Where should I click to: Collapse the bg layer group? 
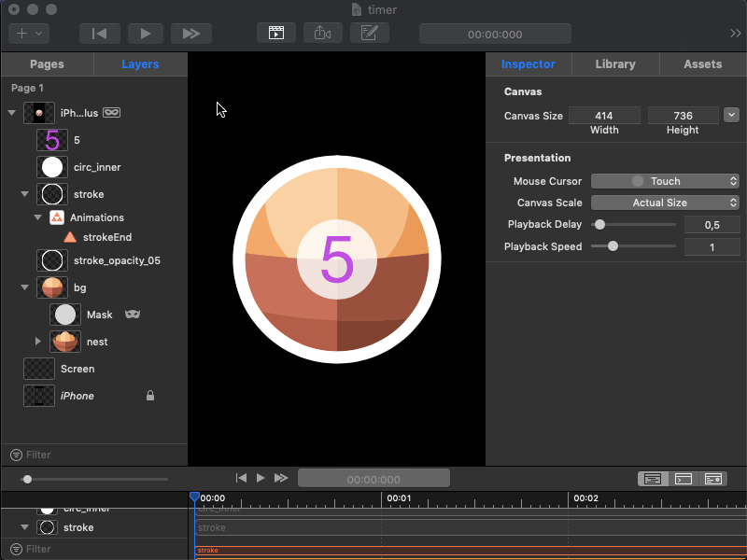pos(25,287)
